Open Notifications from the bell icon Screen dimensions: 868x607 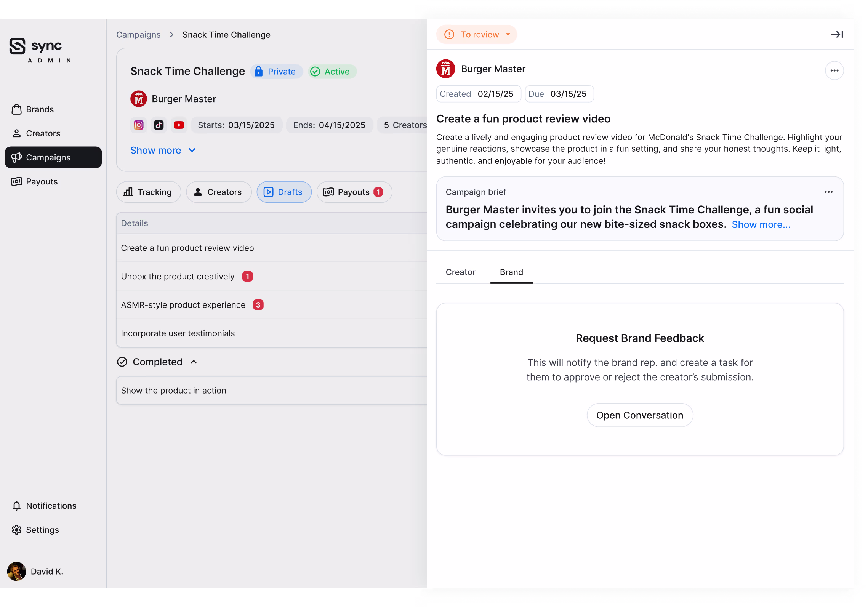pos(16,506)
